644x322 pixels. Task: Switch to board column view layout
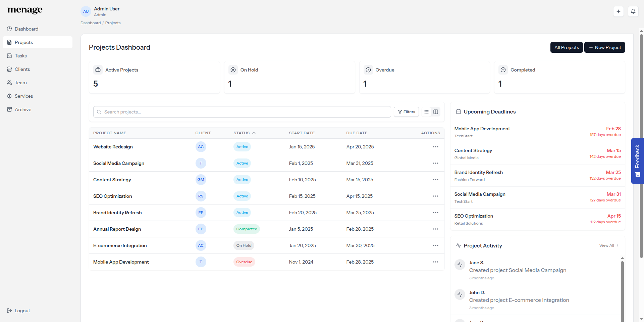pyautogui.click(x=436, y=112)
